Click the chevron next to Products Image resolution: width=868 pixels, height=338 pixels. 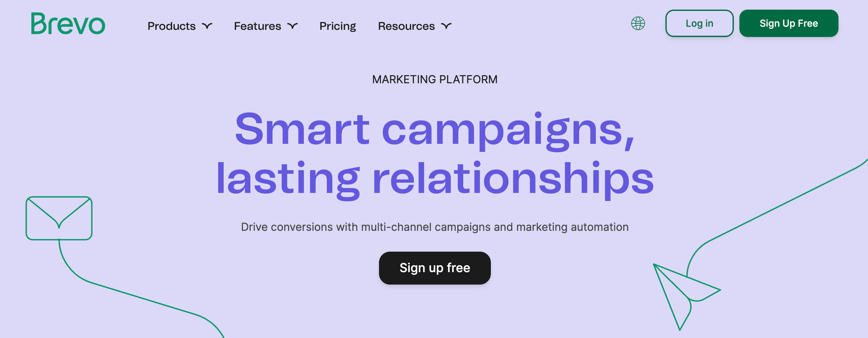tap(208, 25)
